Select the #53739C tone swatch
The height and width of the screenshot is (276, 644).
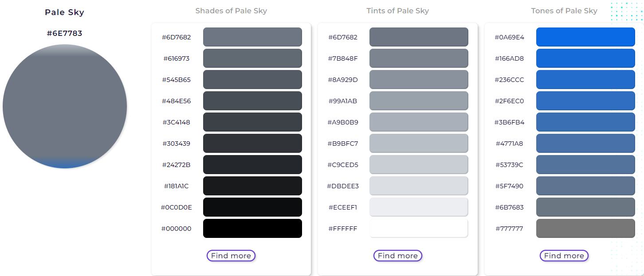click(585, 164)
